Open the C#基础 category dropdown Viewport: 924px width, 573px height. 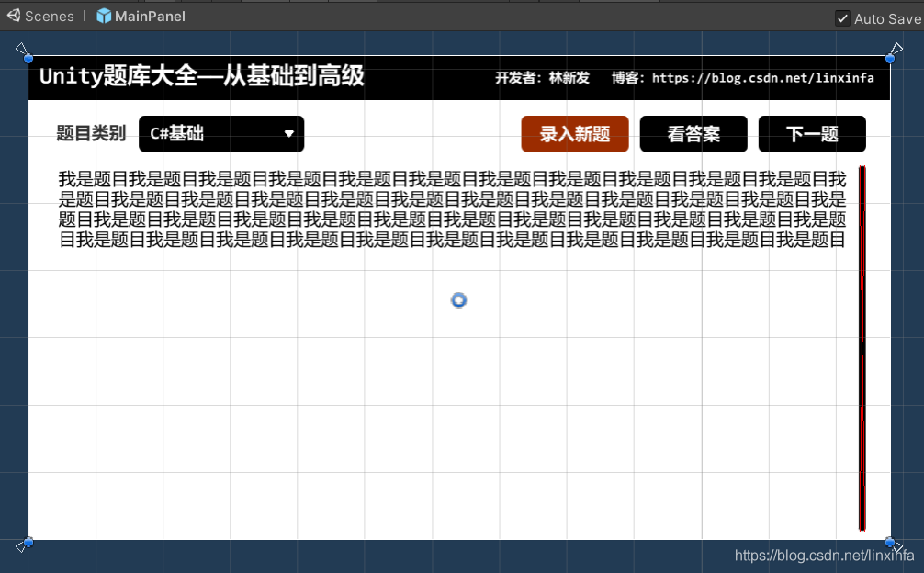[221, 134]
